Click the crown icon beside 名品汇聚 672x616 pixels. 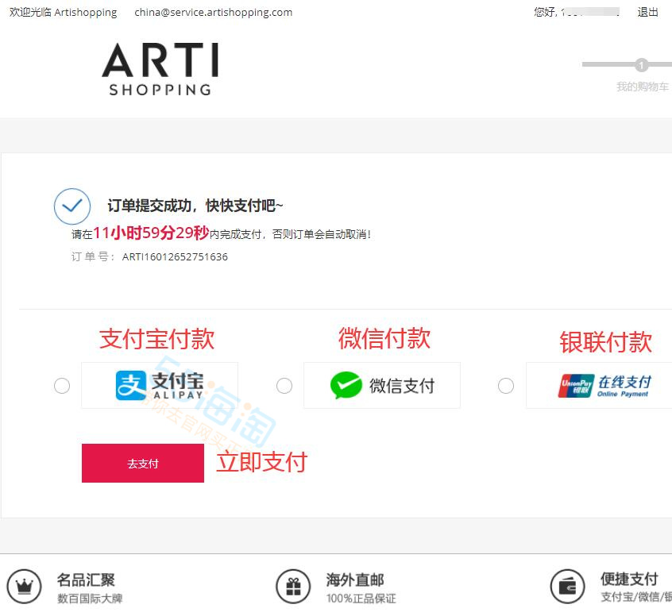pyautogui.click(x=24, y=586)
